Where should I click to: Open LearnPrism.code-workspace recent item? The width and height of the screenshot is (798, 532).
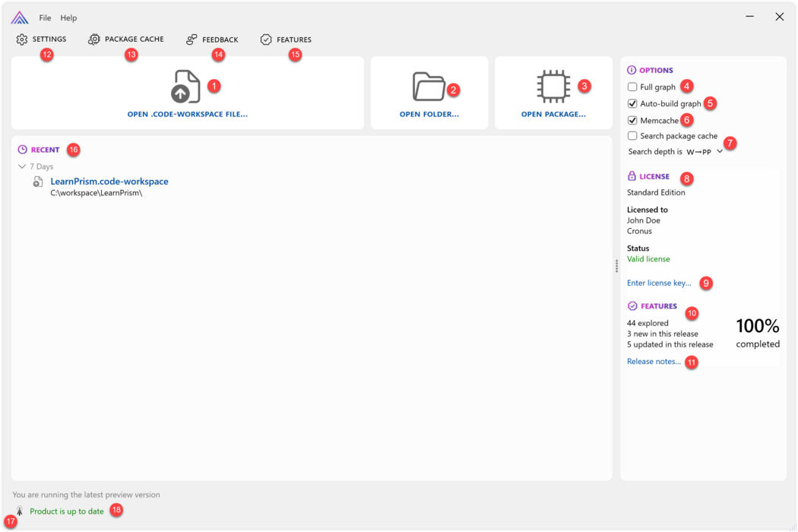pyautogui.click(x=109, y=181)
